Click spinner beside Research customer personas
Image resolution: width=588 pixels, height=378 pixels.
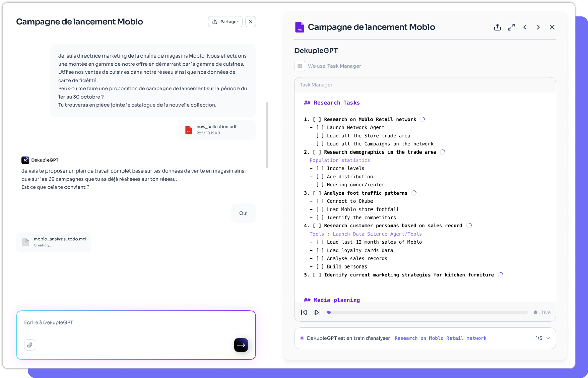tap(469, 225)
